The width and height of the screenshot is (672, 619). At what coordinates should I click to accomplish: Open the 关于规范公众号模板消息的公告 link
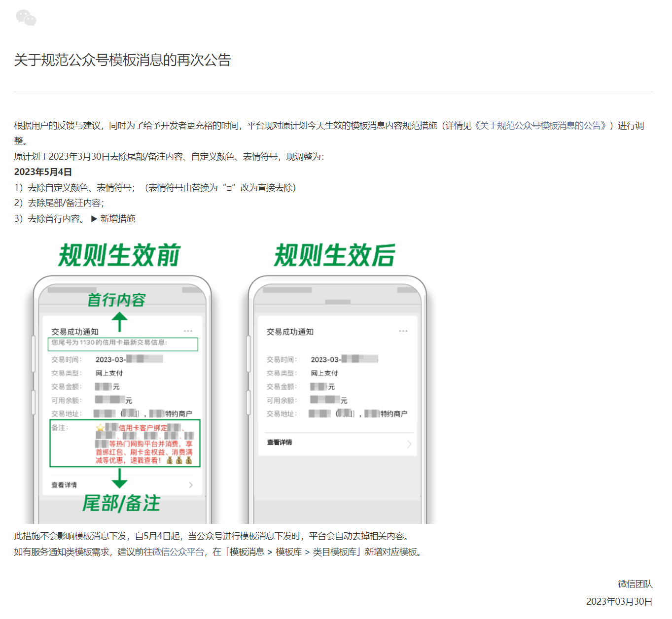[x=540, y=126]
